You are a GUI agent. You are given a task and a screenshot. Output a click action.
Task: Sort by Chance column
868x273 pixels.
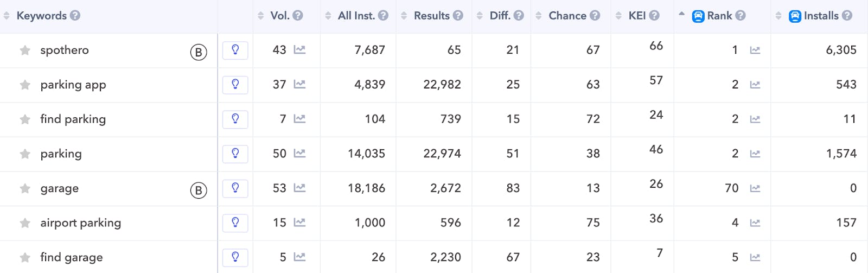click(567, 16)
